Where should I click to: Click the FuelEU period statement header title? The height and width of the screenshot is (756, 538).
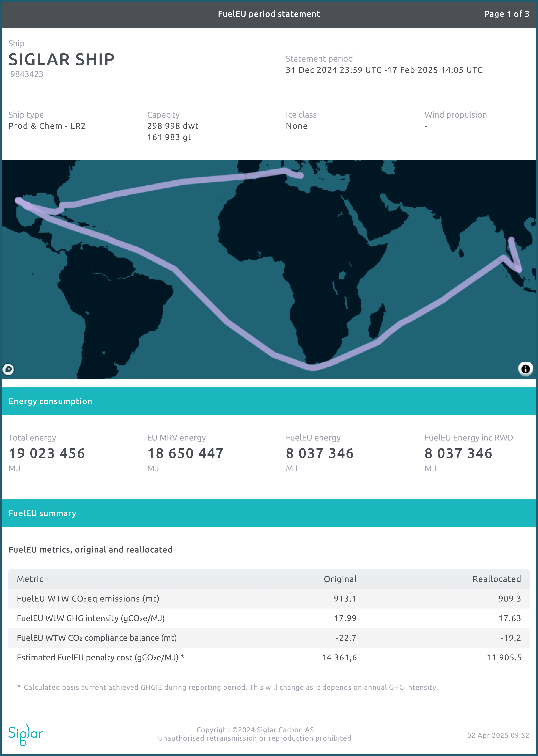(269, 14)
